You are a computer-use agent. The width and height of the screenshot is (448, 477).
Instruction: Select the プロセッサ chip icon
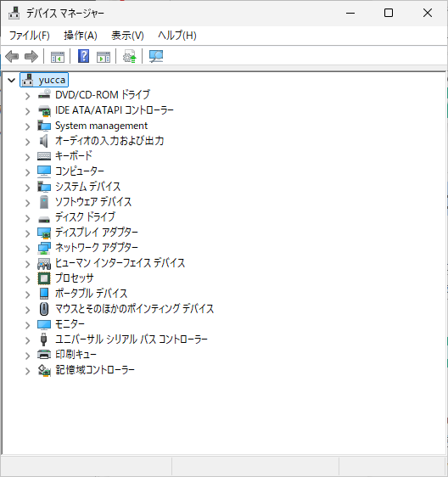click(x=44, y=278)
